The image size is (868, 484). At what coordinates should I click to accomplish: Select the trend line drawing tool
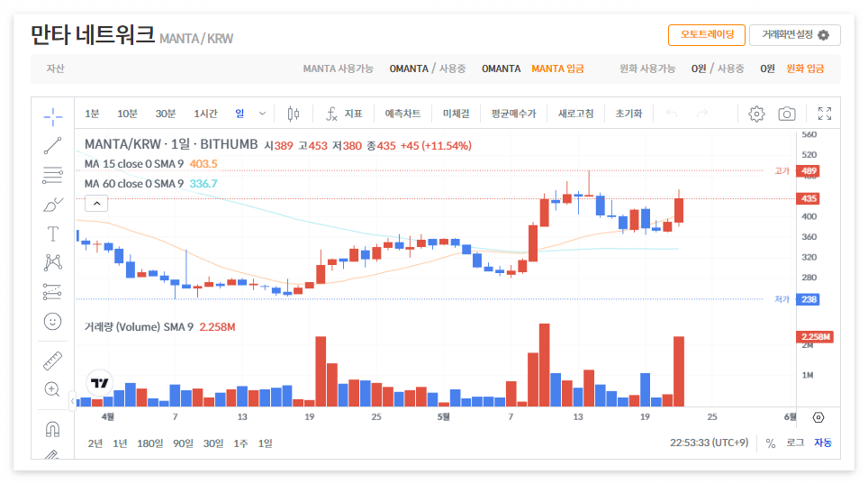point(52,146)
